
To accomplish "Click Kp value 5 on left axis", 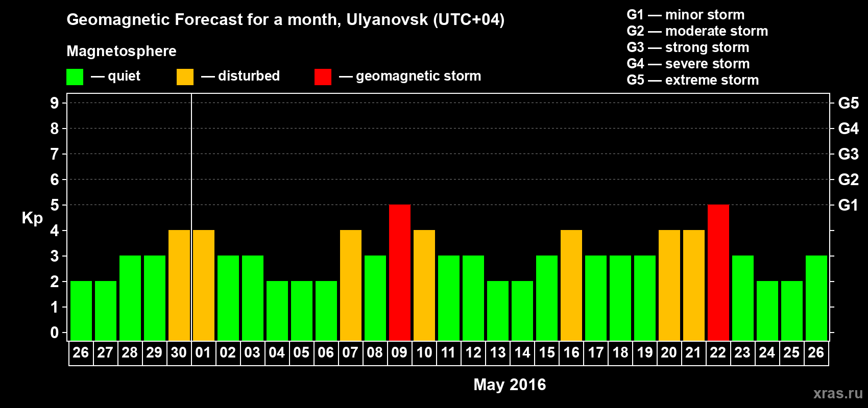I will 55,205.
